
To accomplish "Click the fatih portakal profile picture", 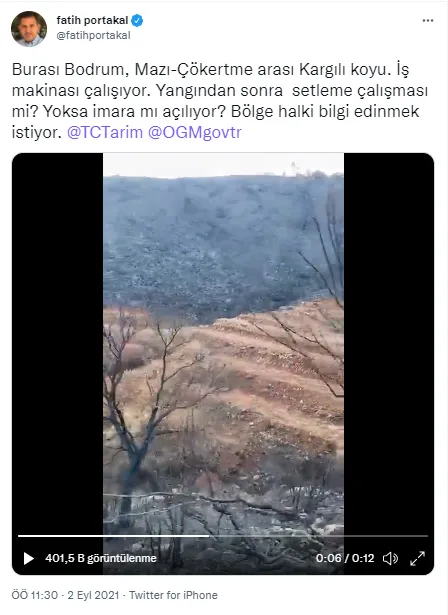I will coord(29,29).
